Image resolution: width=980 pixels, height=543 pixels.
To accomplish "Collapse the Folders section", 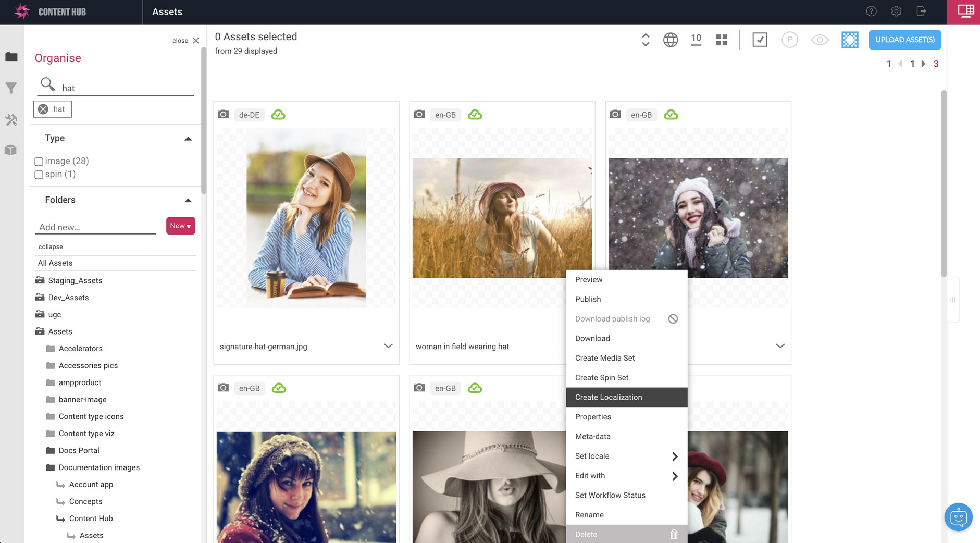I will point(188,201).
